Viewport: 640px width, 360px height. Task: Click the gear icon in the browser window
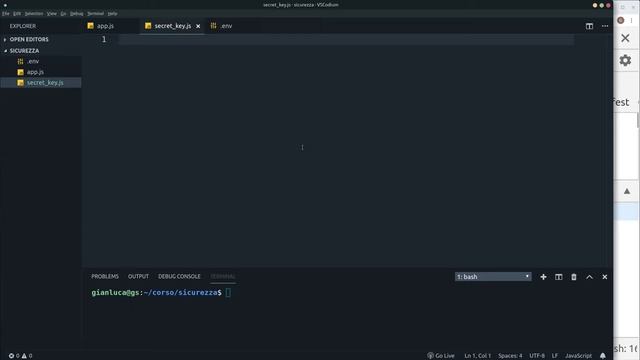(625, 60)
